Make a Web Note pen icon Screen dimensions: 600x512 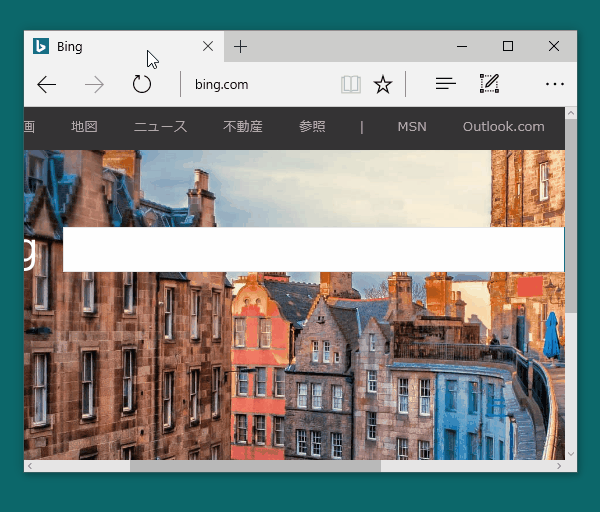click(489, 83)
